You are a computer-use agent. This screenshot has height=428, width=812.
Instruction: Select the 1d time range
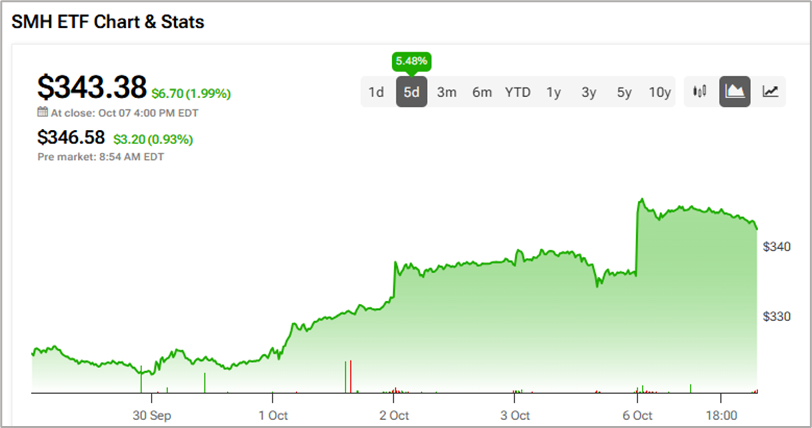coord(376,92)
